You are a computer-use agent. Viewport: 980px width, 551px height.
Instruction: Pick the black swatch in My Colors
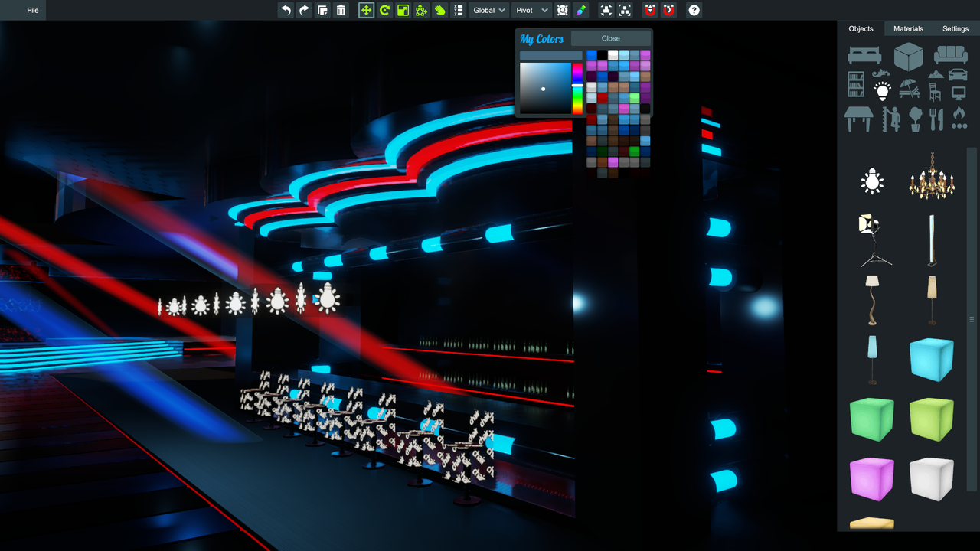603,55
